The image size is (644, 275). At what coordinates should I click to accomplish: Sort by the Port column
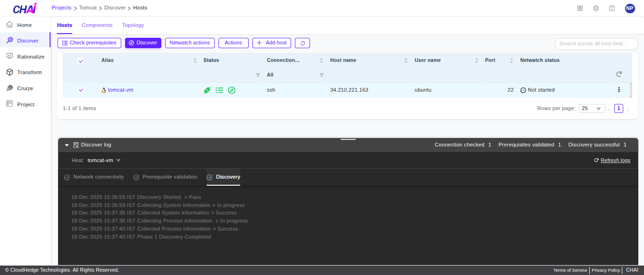click(511, 60)
